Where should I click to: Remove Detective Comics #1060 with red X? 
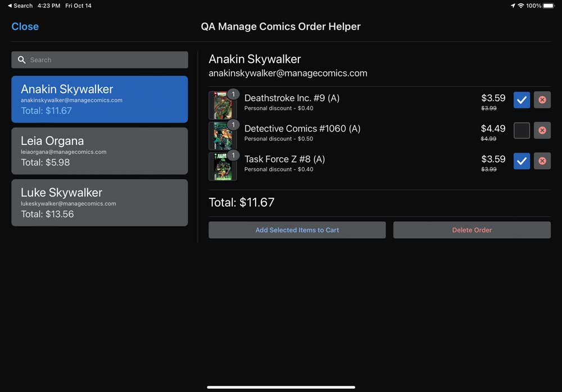(542, 130)
